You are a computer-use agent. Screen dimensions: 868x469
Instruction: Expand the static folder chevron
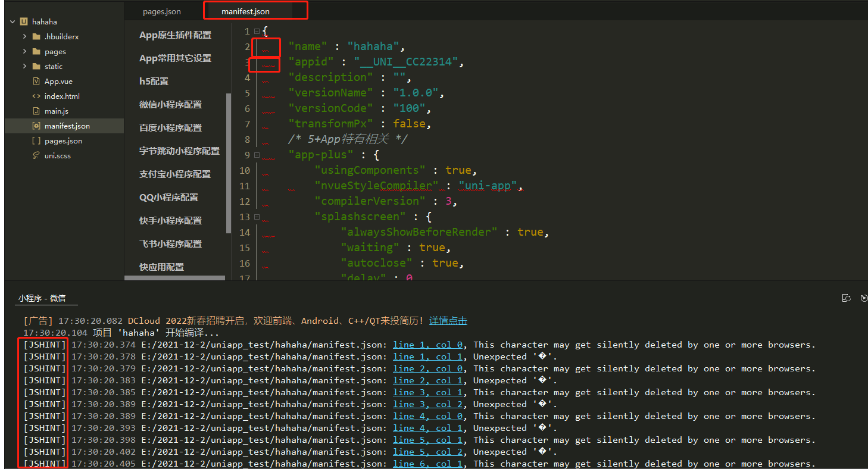click(24, 66)
